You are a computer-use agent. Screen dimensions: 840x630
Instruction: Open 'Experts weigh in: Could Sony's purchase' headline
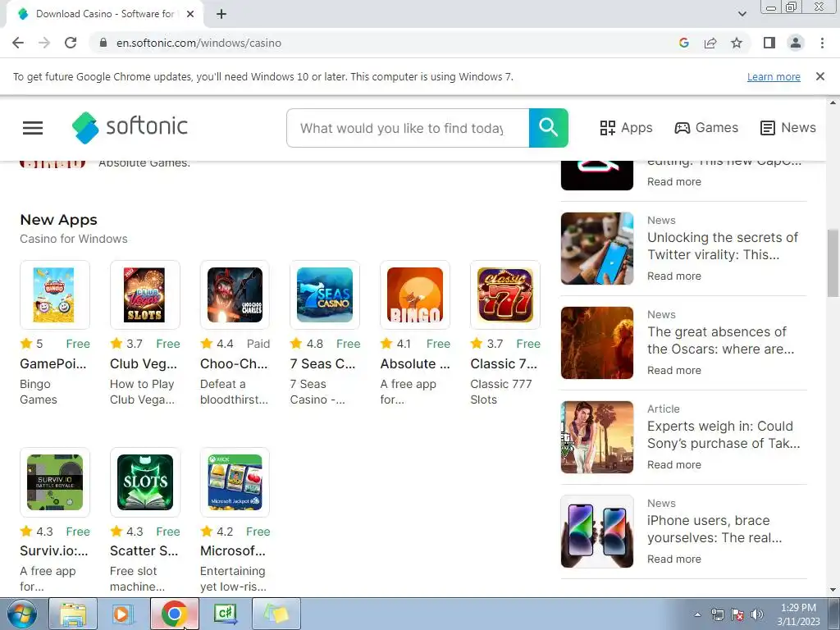pos(724,435)
